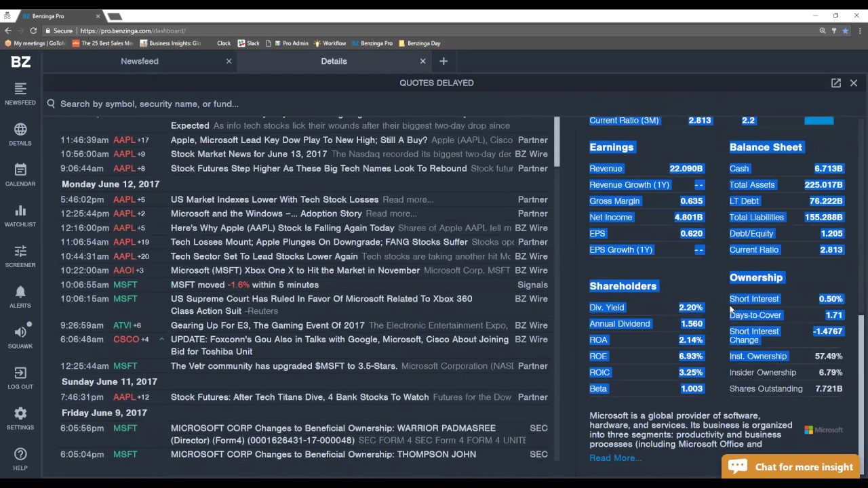Screen dimensions: 868x488
Task: Pop out the Details panel in a new window
Action: pos(836,83)
